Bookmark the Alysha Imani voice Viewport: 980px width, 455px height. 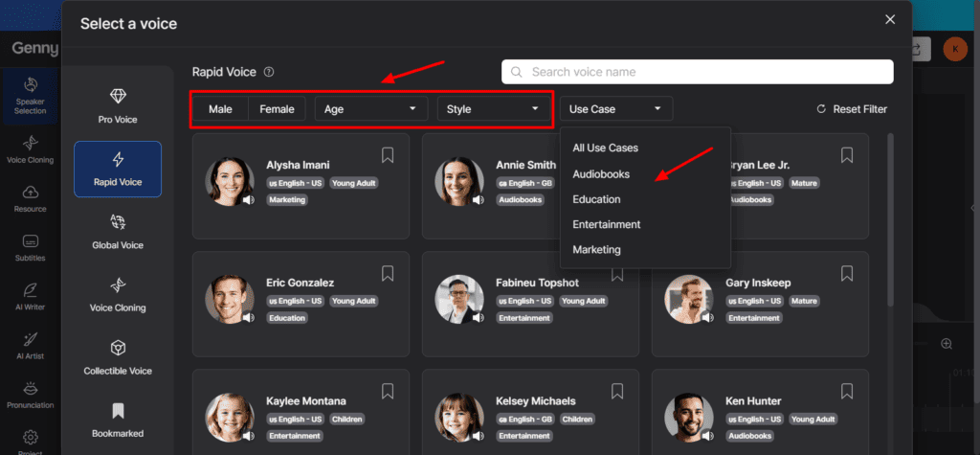(388, 154)
